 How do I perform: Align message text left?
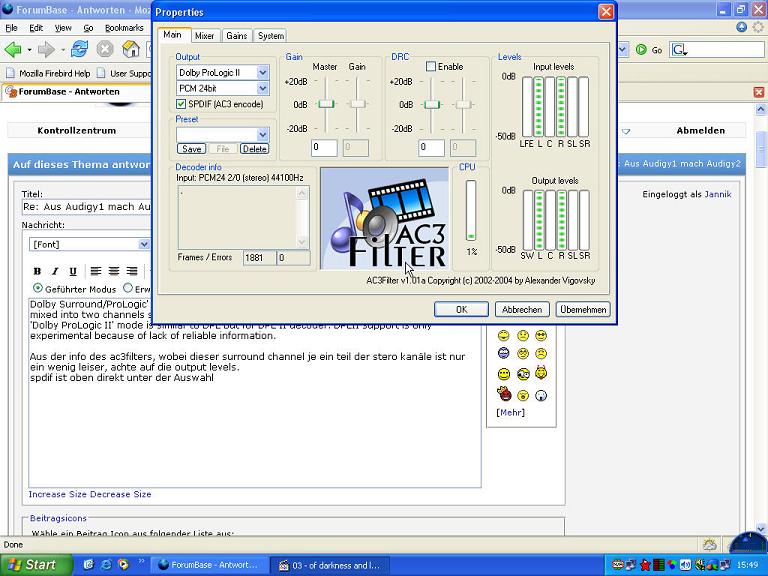coord(96,271)
